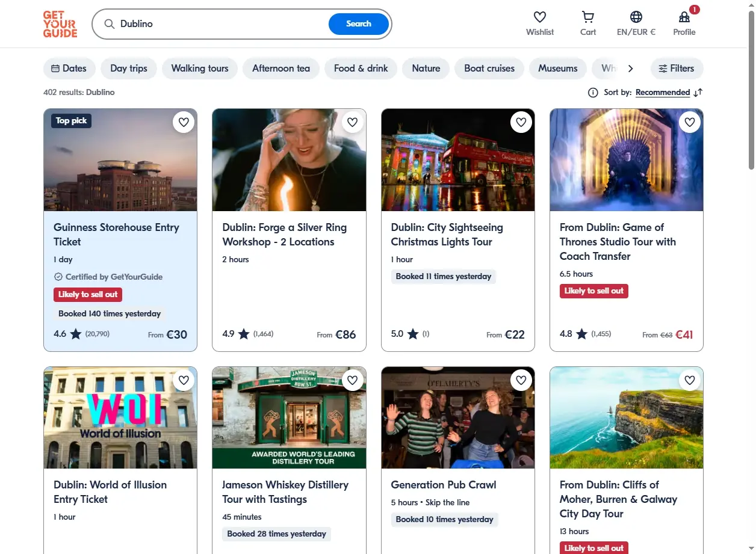This screenshot has width=756, height=554.
Task: Open Cliffs of Moher, Burren & Galway tour
Action: tap(619, 499)
